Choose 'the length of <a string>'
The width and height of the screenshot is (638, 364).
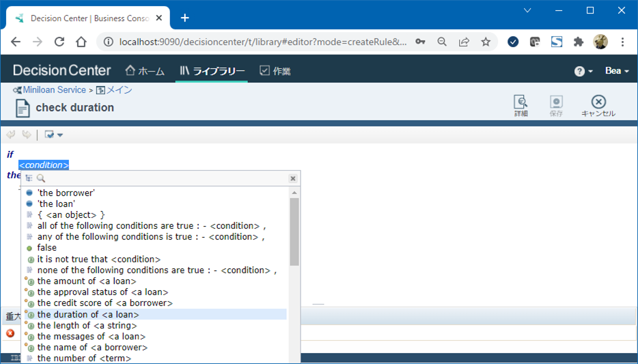(x=87, y=325)
